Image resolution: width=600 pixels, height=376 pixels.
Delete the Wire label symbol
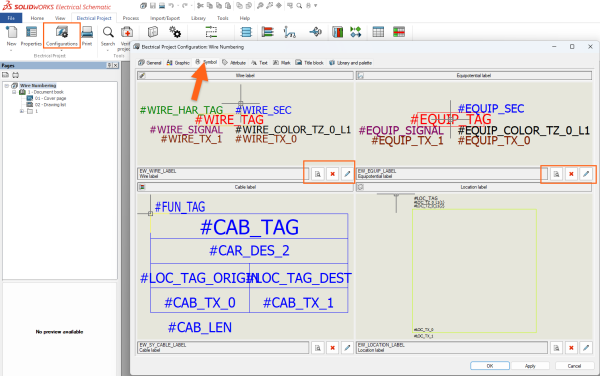(x=333, y=174)
